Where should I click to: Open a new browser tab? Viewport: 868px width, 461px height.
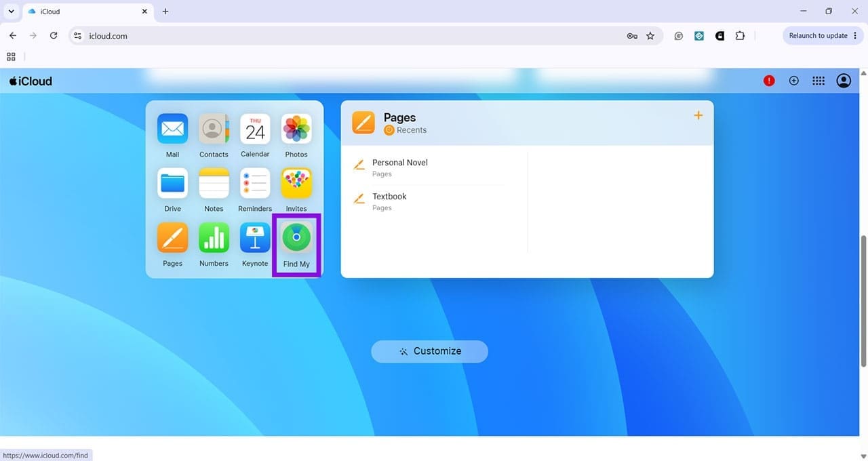[165, 12]
